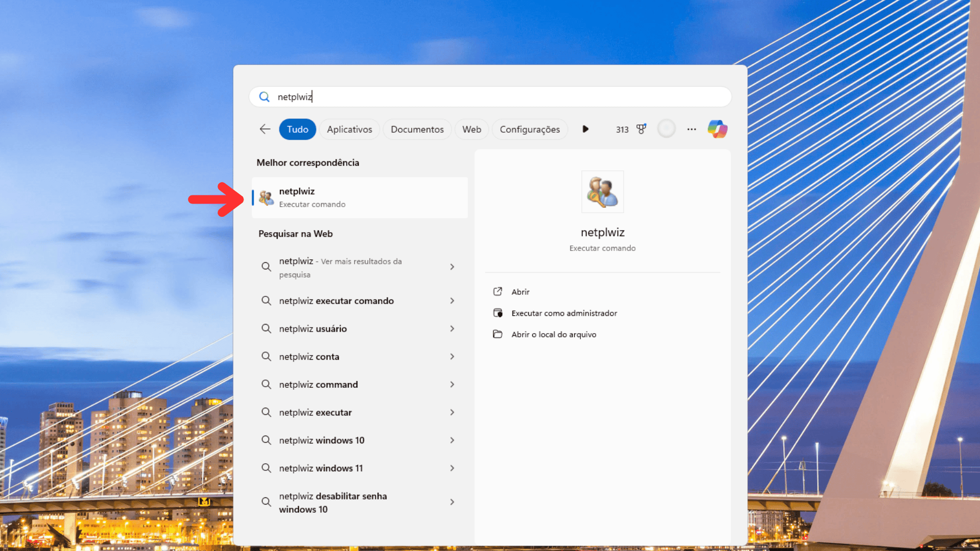Select suggestion netplwiz desabilitar senha windows 10
980x551 pixels.
pos(360,503)
